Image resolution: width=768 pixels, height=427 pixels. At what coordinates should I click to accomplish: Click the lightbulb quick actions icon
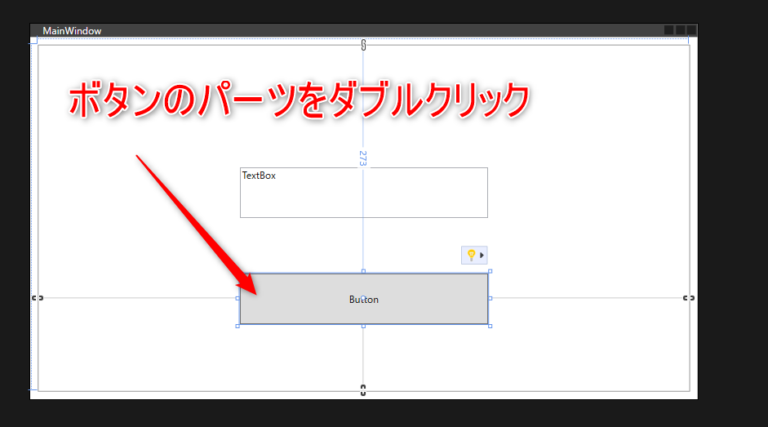[470, 255]
